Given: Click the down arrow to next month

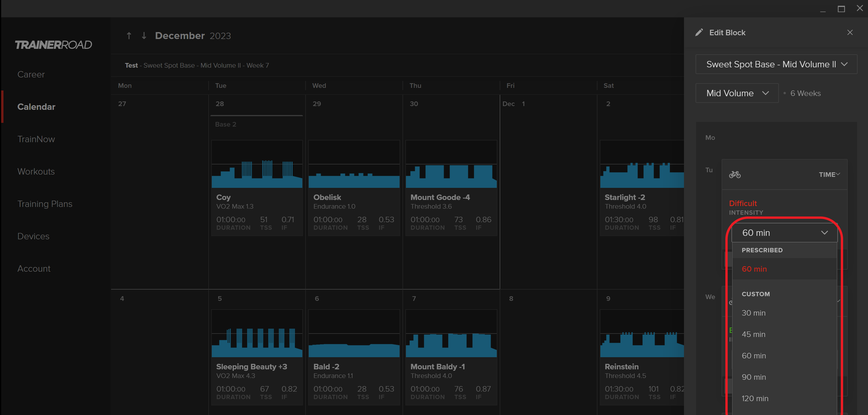Looking at the screenshot, I should point(144,36).
